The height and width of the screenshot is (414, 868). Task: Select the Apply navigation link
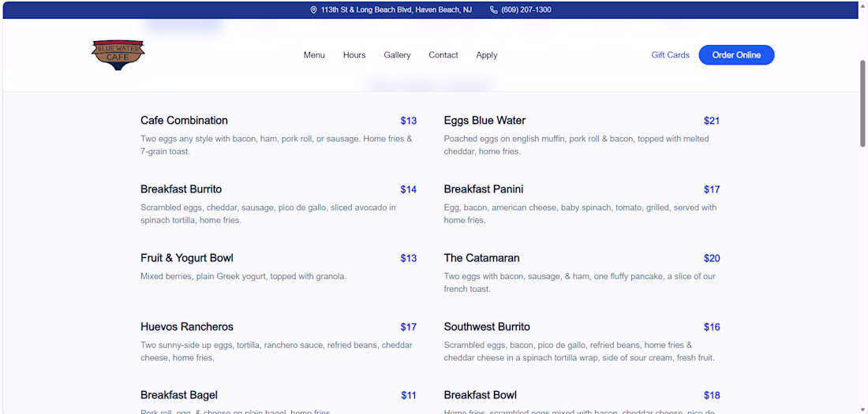487,54
